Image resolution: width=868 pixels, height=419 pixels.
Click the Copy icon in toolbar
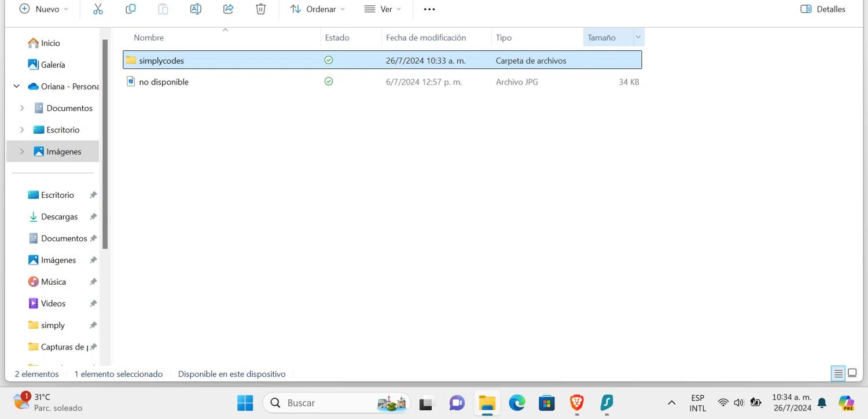[131, 9]
